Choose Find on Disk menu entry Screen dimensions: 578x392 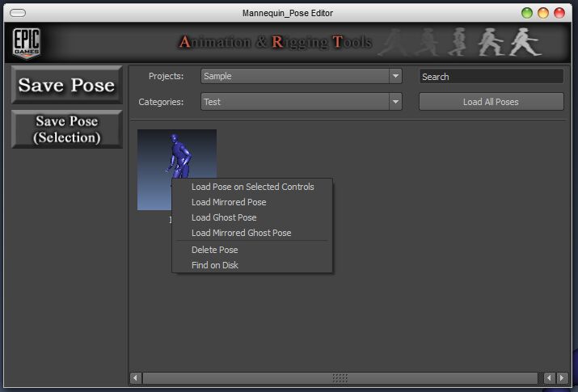pos(252,265)
